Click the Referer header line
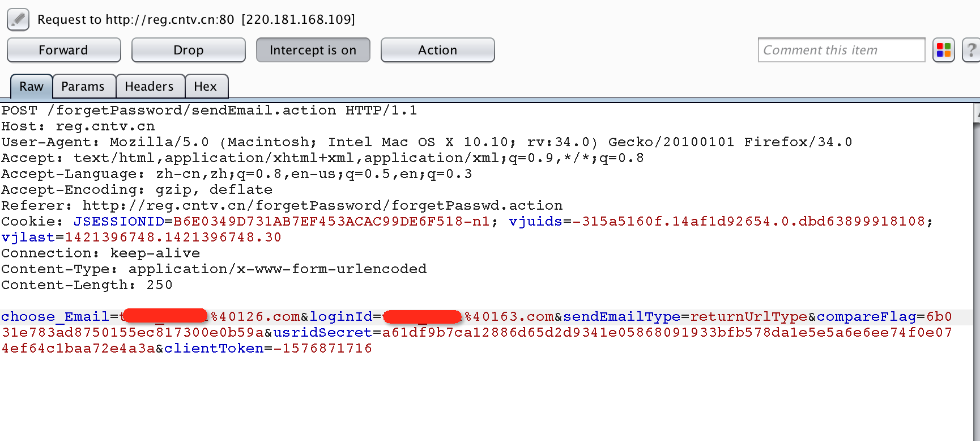 [282, 206]
